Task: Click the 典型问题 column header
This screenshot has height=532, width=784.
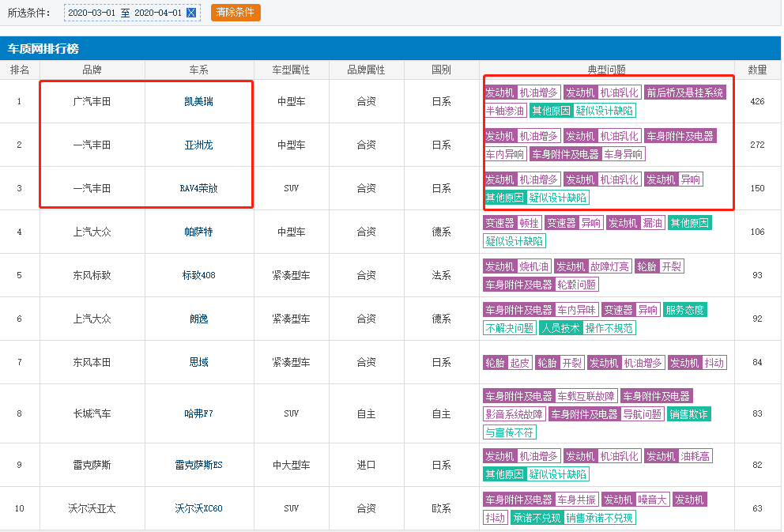Action: coord(606,70)
